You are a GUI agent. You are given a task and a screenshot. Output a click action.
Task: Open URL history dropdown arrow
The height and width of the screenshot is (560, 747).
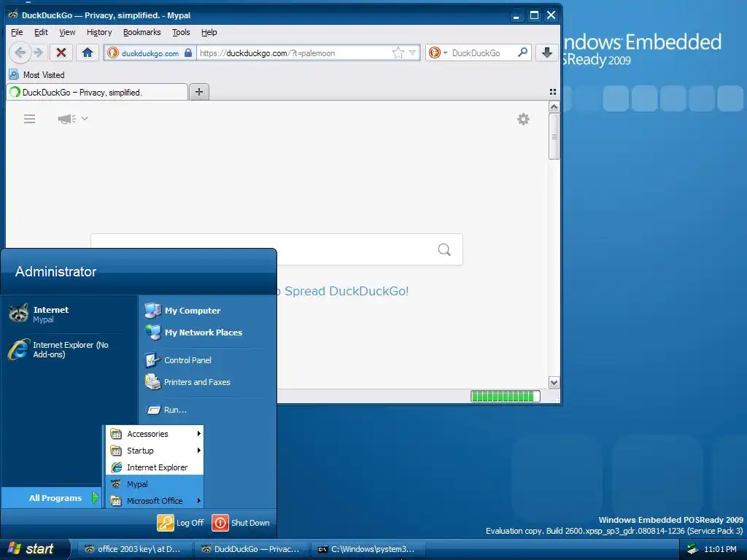413,52
